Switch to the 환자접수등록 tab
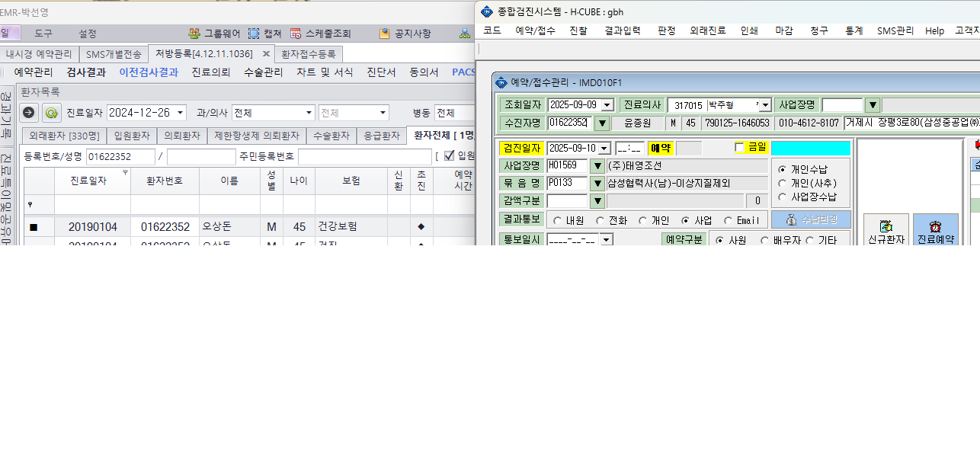 coord(308,54)
